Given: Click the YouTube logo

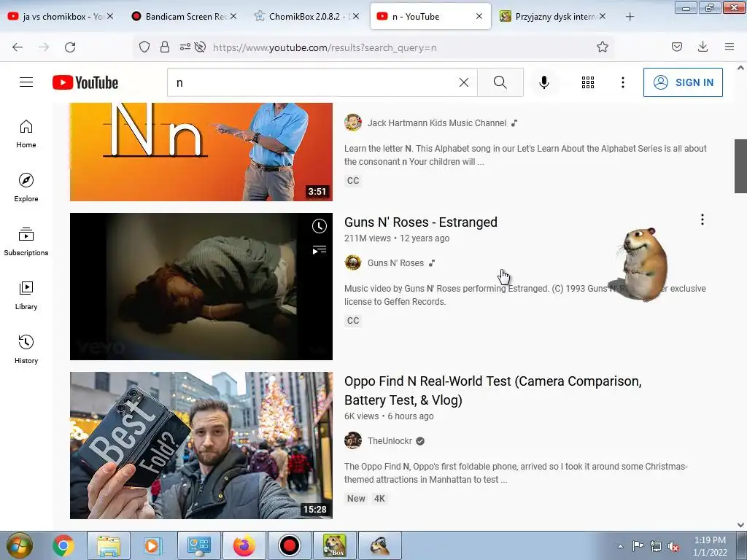Looking at the screenshot, I should [x=85, y=82].
